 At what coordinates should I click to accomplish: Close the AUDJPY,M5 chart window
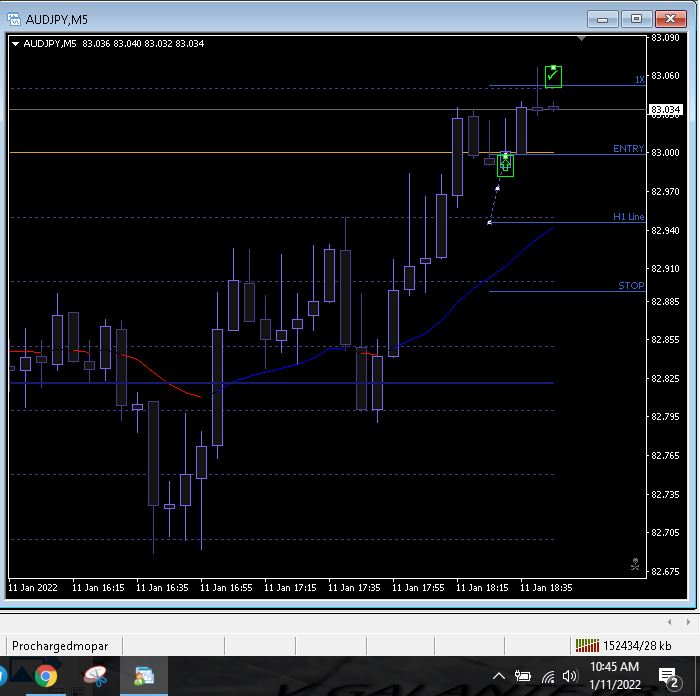pos(670,19)
